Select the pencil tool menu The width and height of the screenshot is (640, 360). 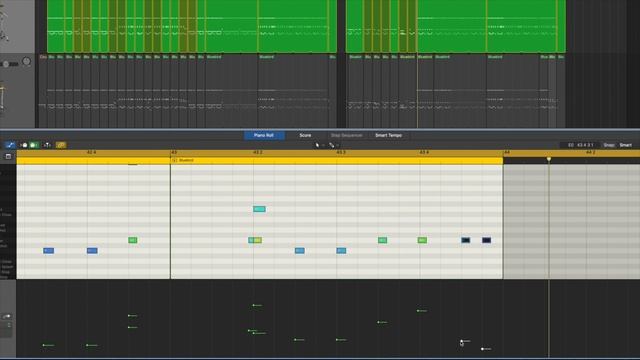[333, 145]
